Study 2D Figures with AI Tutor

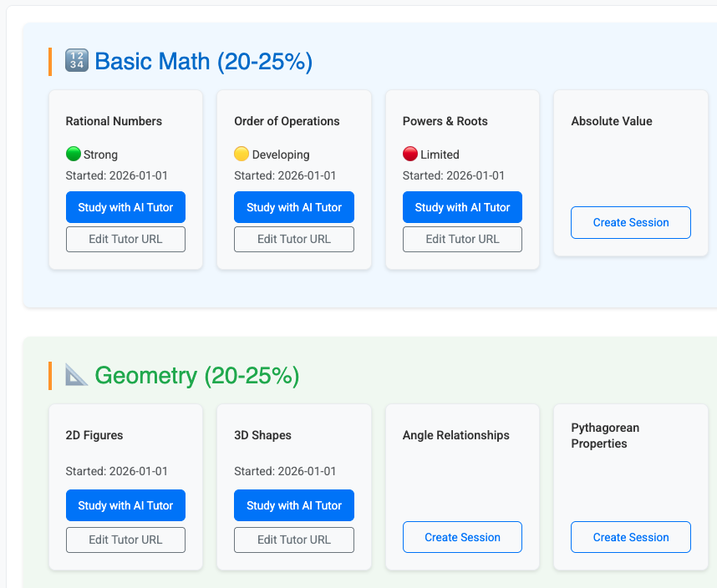point(125,505)
